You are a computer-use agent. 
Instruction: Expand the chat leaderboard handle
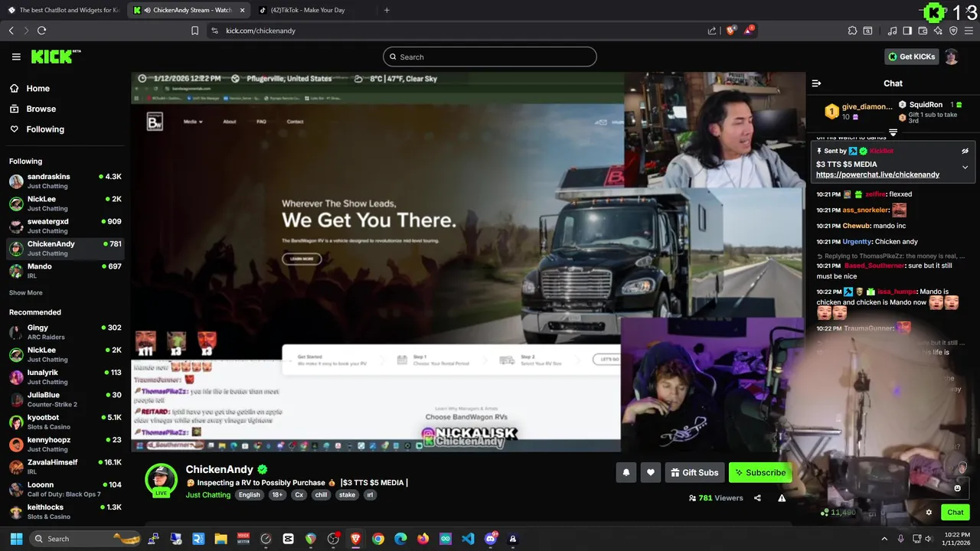pyautogui.click(x=893, y=132)
